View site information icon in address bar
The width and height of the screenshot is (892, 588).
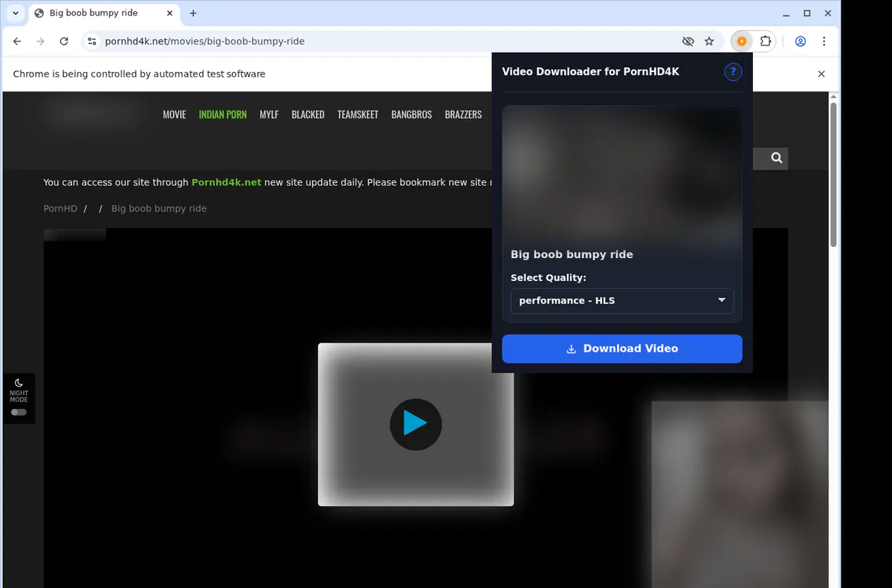pyautogui.click(x=91, y=42)
